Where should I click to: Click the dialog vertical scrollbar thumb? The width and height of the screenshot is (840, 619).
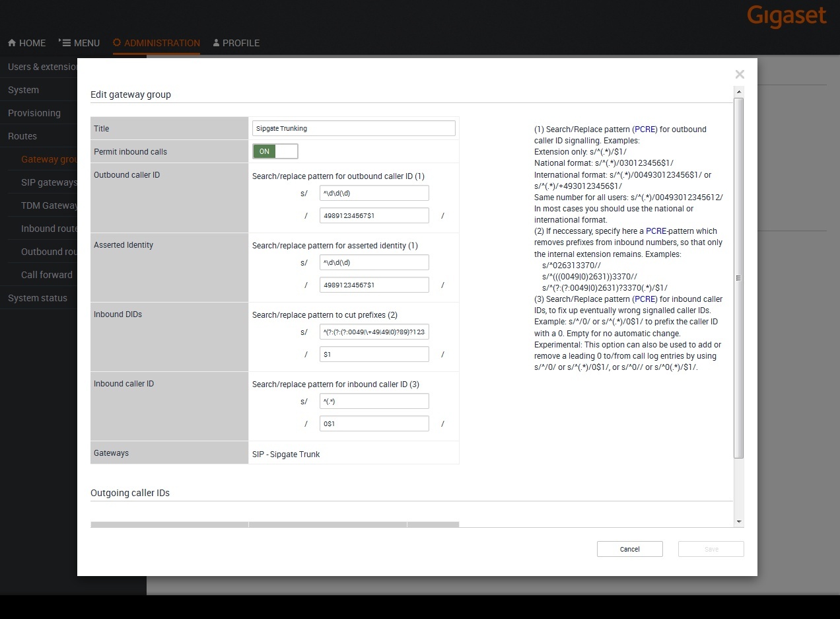point(739,278)
